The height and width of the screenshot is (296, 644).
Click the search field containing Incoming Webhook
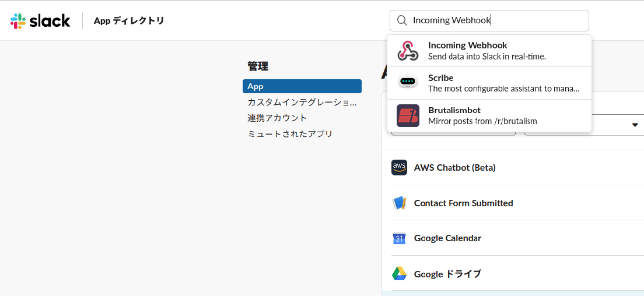489,20
